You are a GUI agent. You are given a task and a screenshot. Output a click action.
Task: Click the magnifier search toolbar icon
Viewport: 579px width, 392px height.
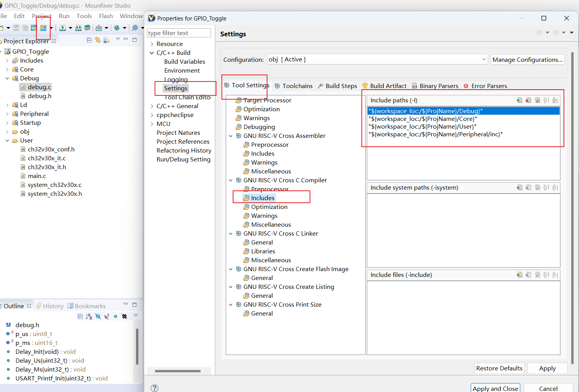click(135, 28)
